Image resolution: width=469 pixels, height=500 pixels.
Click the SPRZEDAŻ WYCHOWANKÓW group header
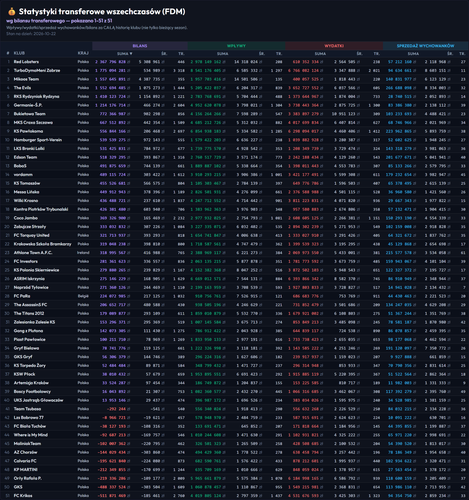pyautogui.click(x=425, y=46)
